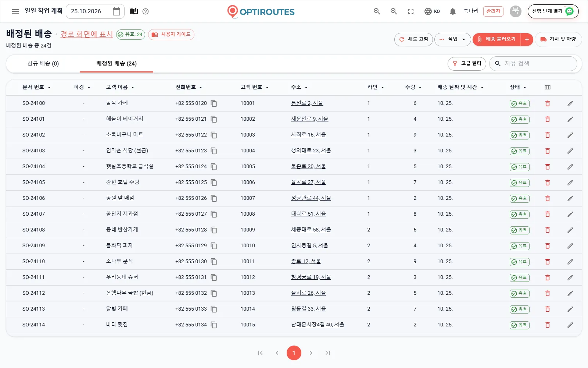Image resolution: width=588 pixels, height=368 pixels.
Task: Open the KO language selector
Action: coord(432,11)
